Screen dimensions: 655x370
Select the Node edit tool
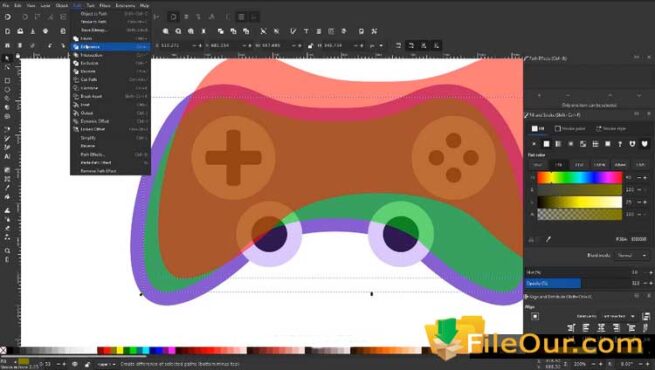(x=7, y=67)
